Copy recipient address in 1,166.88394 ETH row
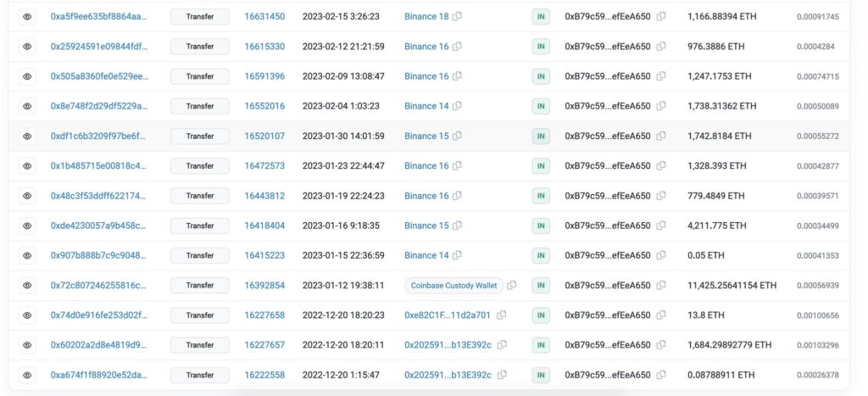868x396 pixels. (x=661, y=17)
